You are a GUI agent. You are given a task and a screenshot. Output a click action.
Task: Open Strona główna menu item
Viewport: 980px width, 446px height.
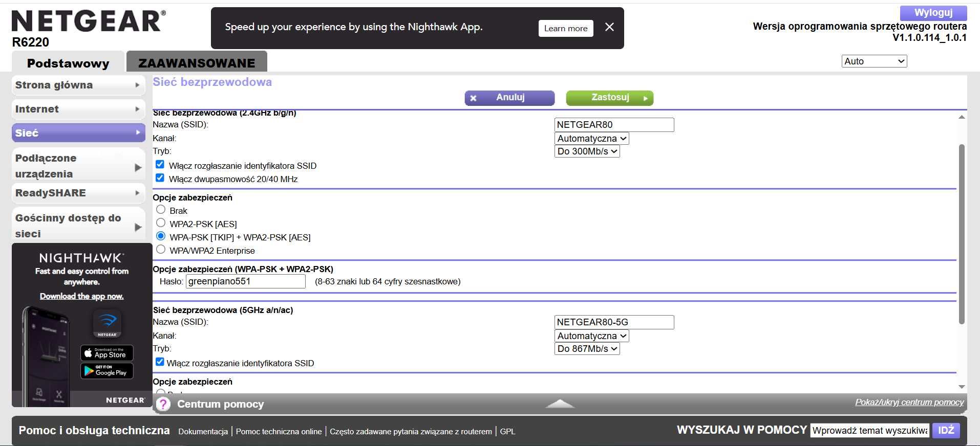point(78,85)
